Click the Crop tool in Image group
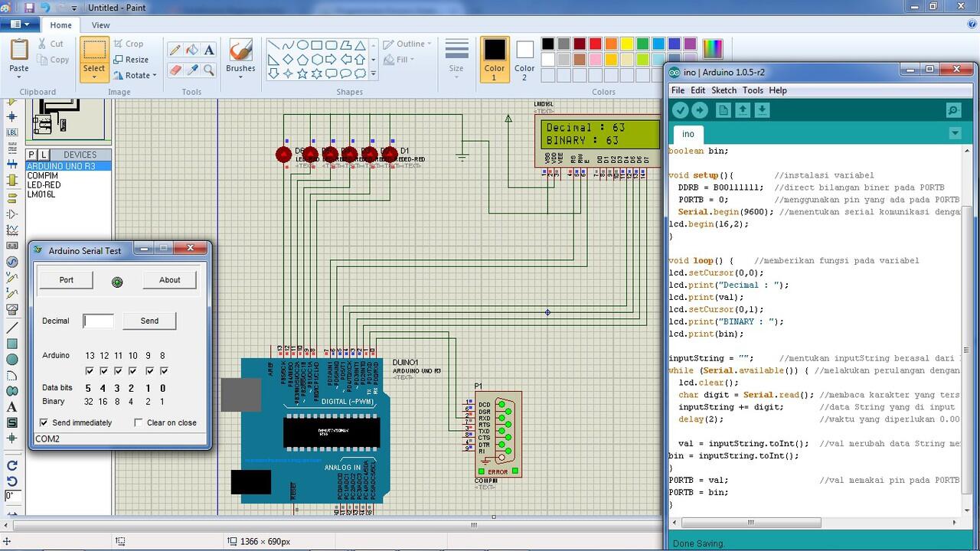The width and height of the screenshot is (980, 551). [129, 44]
